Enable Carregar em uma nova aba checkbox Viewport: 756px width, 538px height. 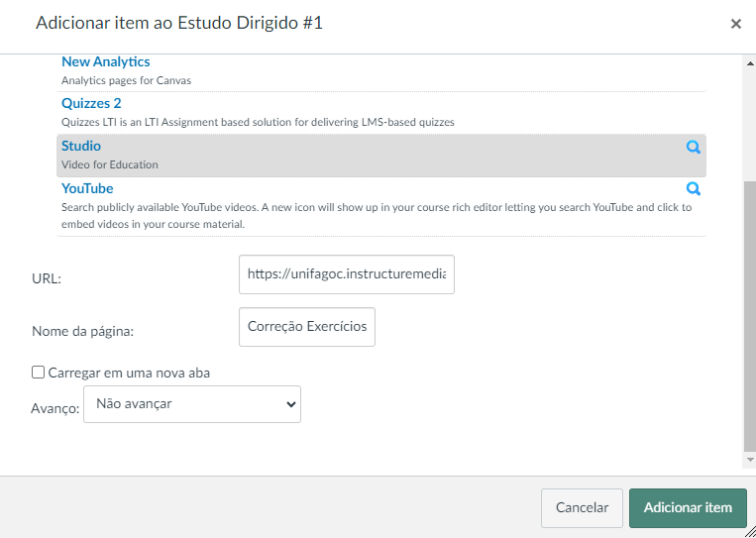(x=39, y=373)
